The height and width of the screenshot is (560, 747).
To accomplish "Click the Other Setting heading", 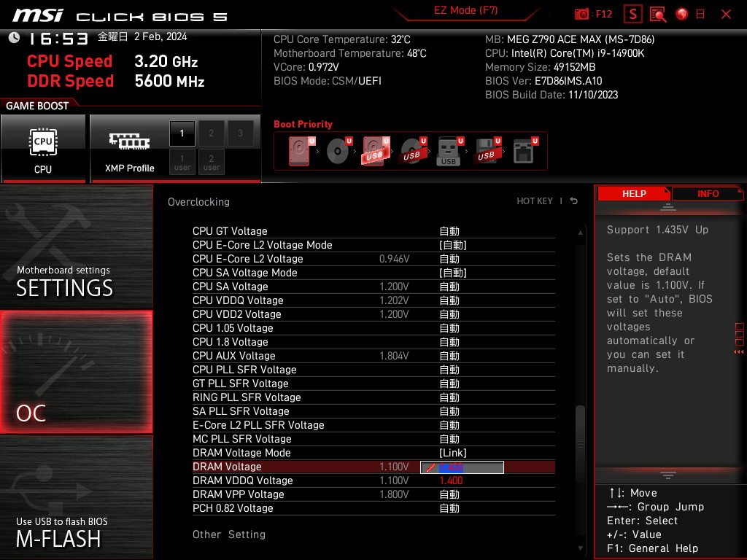I will (x=228, y=534).
